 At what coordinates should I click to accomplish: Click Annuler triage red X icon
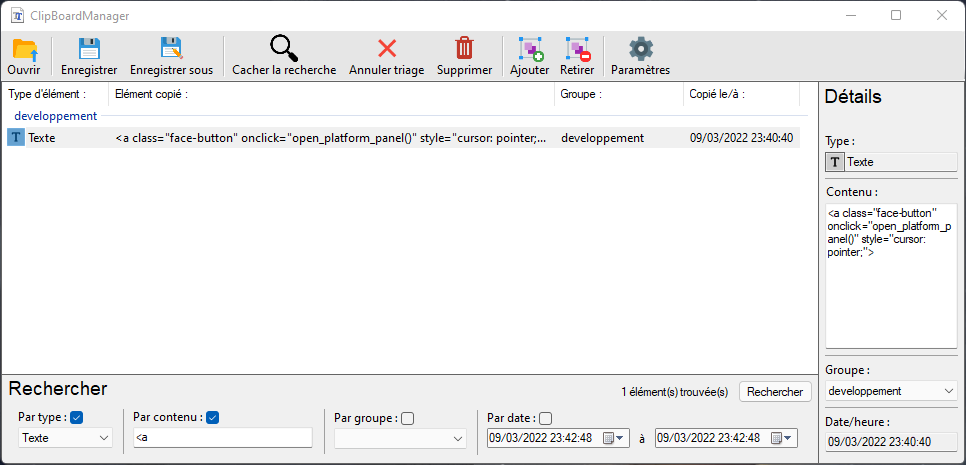point(386,50)
